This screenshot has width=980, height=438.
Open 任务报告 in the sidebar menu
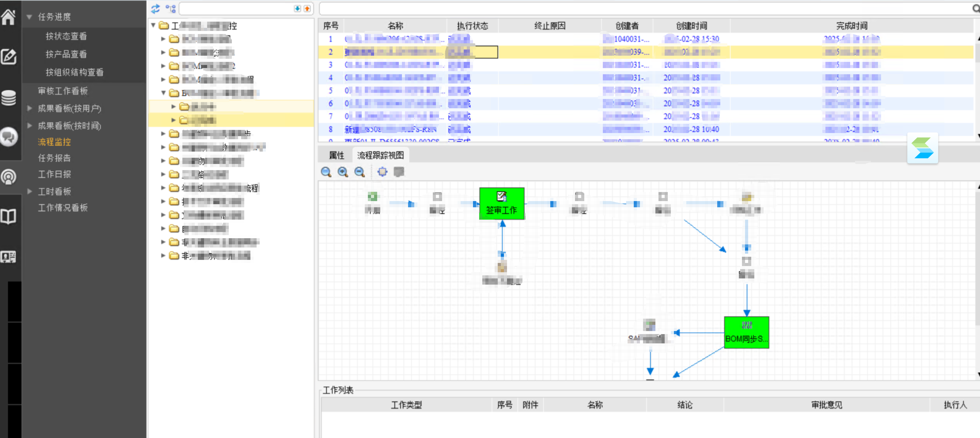54,158
